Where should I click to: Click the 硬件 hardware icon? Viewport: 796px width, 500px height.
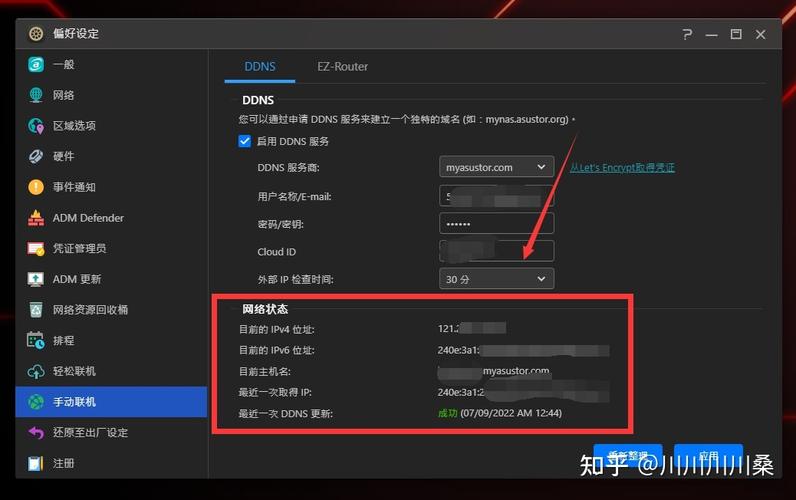pos(36,156)
